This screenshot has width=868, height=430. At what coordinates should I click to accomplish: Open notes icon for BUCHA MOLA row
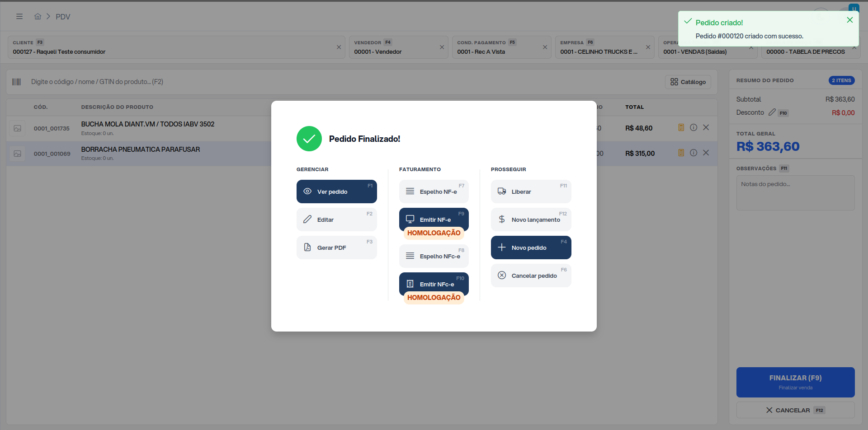pos(681,128)
